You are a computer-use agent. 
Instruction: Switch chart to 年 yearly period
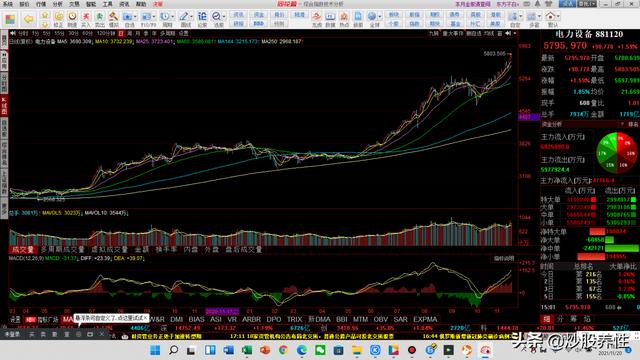click(154, 33)
